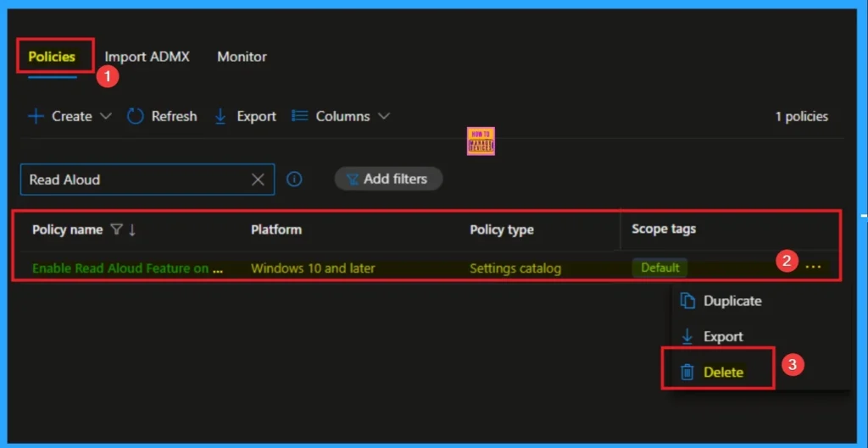Viewport: 868px width, 448px height.
Task: Sort by Policy name arrow
Action: 131,230
